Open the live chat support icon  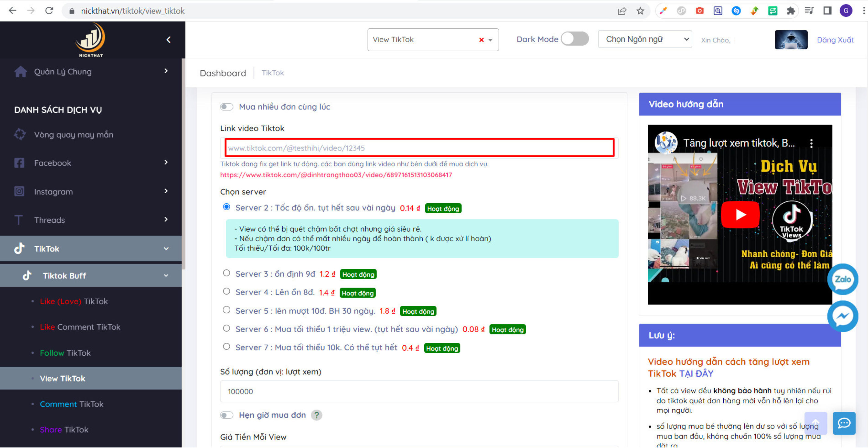click(844, 423)
